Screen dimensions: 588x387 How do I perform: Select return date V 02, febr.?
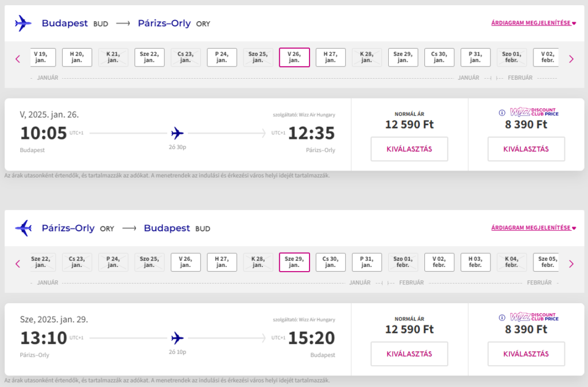tap(439, 262)
